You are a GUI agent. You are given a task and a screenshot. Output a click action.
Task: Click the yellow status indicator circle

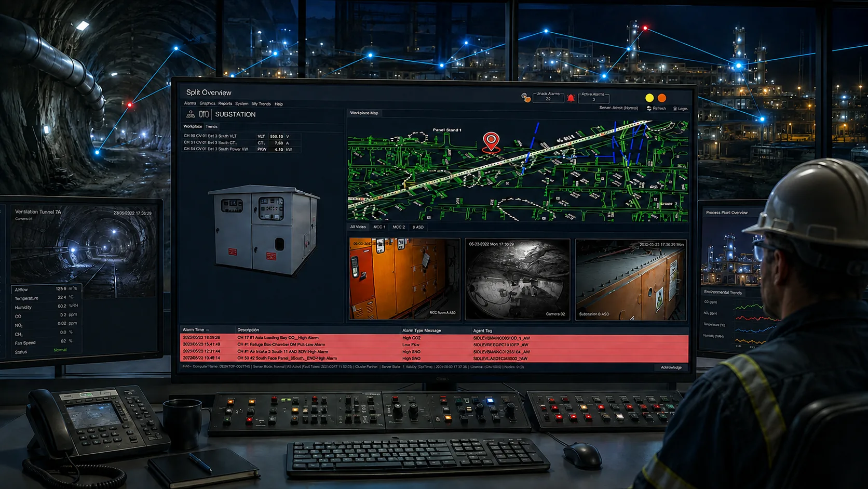(x=649, y=98)
